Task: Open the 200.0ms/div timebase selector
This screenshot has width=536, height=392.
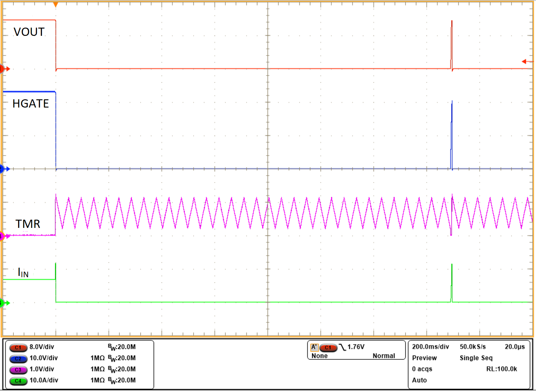Action: pos(430,346)
